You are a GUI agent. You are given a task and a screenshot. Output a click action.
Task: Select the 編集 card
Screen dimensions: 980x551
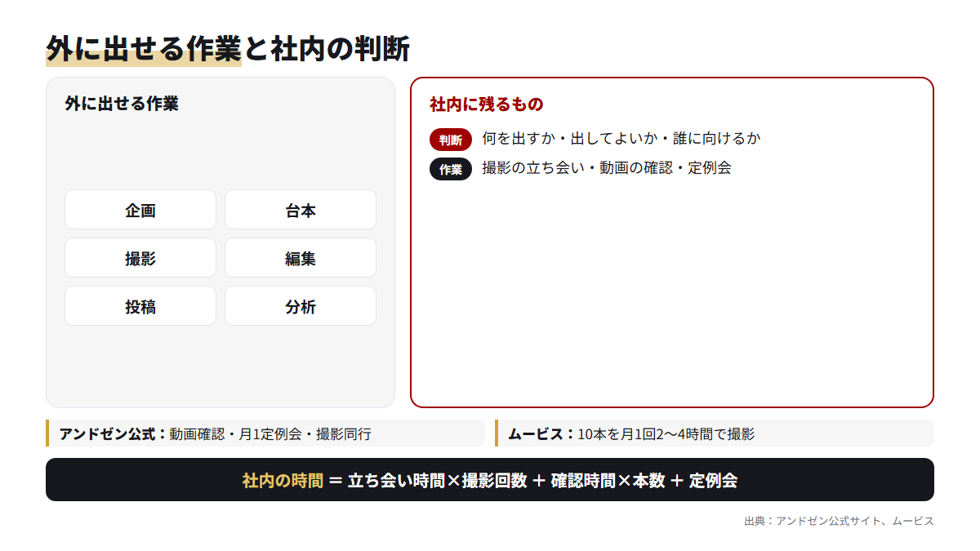pyautogui.click(x=301, y=258)
